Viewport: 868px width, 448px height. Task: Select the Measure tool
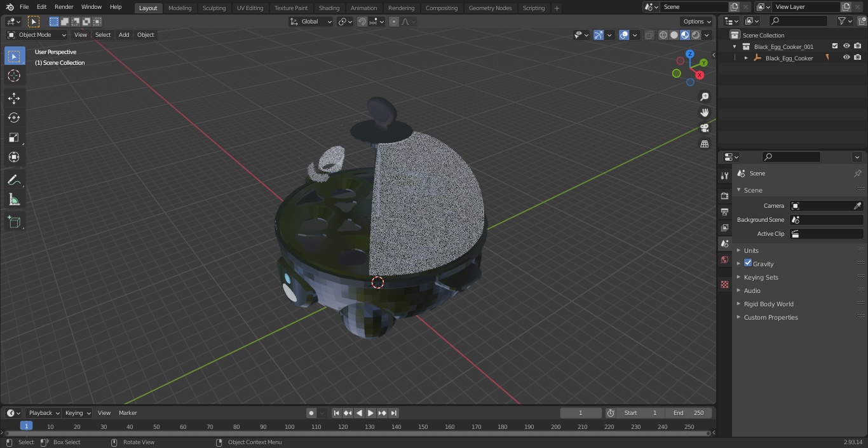click(14, 200)
